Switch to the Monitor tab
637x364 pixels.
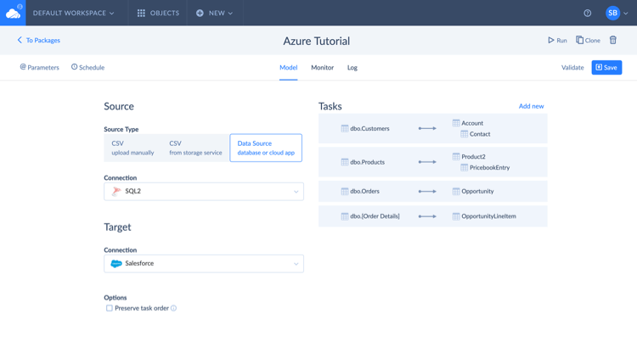pos(322,67)
